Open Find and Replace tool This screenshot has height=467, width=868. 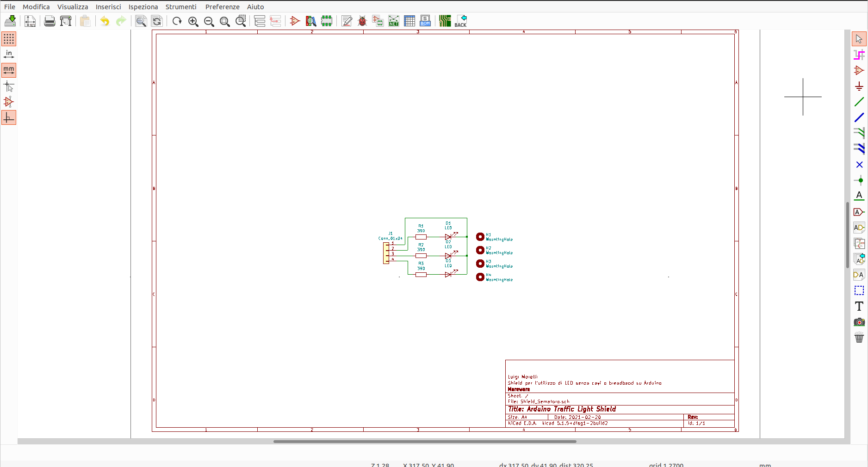click(x=157, y=21)
